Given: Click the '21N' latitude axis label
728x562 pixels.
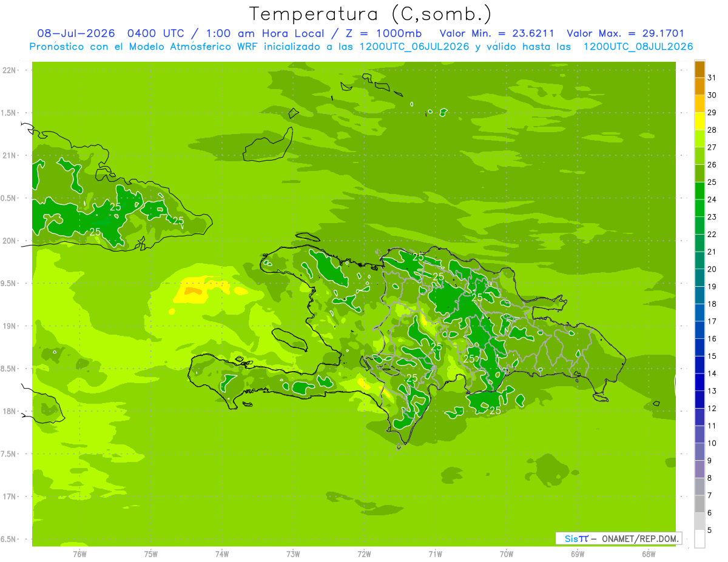Looking at the screenshot, I should click(9, 156).
